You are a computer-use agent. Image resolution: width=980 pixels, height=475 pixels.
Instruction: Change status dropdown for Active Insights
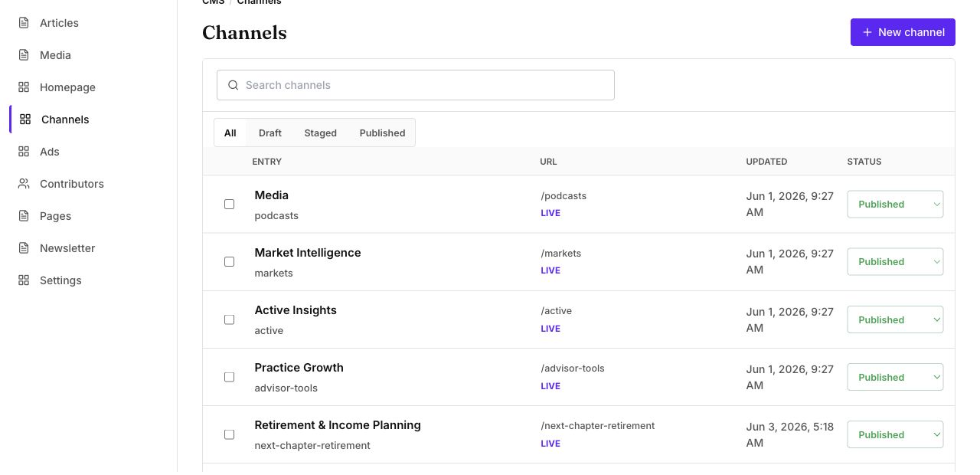click(895, 319)
